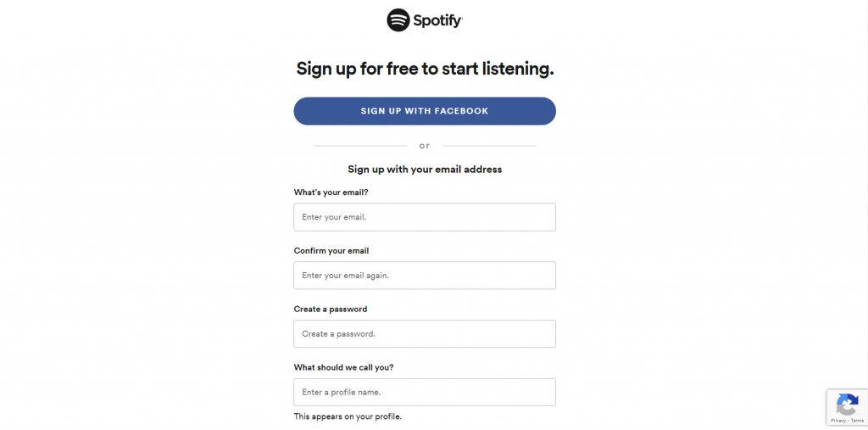Click the divider line left of "or"
The width and height of the screenshot is (868, 430).
coord(359,146)
